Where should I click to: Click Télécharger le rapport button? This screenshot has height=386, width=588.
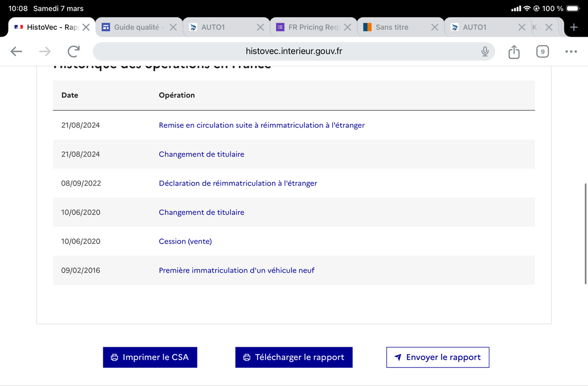click(x=294, y=357)
